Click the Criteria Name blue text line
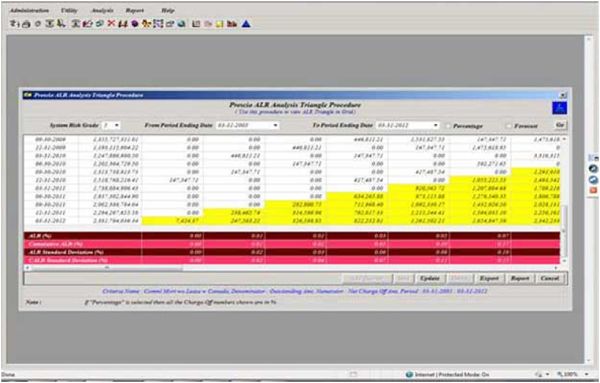The image size is (600, 383). click(x=295, y=292)
